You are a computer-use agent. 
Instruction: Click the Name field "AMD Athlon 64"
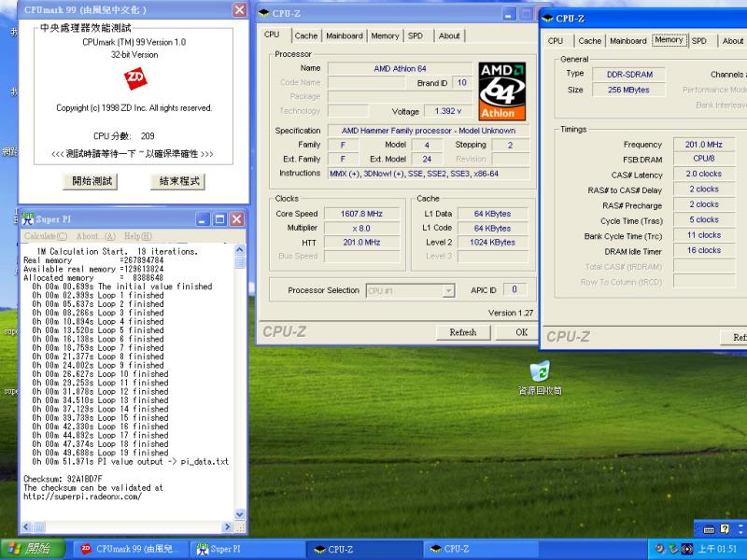tap(400, 68)
